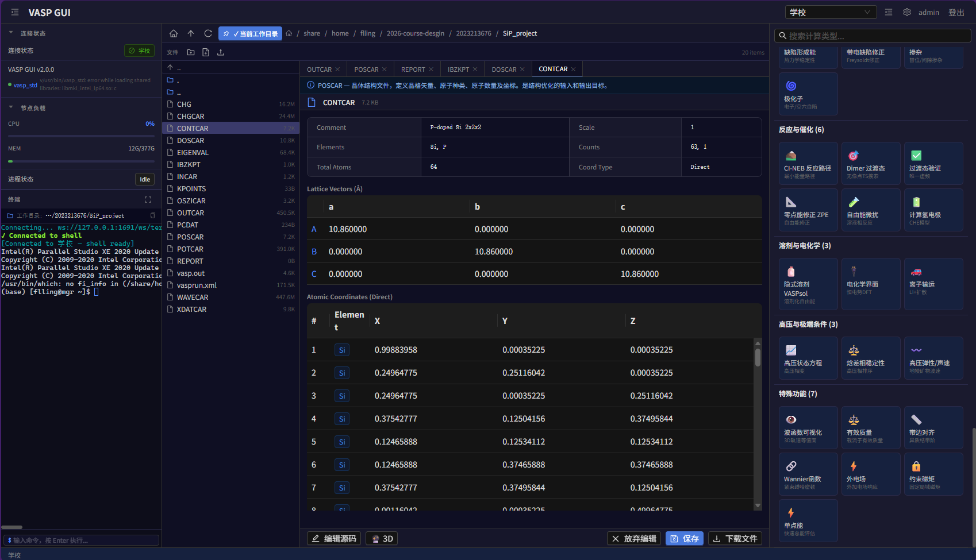Choose the 焓差相稳定性 calculation card

[x=871, y=358]
